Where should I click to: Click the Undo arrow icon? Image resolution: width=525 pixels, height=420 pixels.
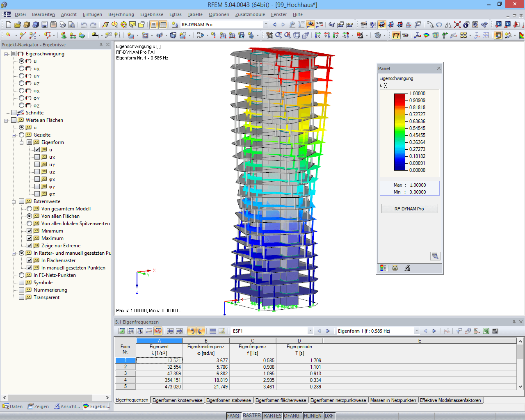pos(84,25)
